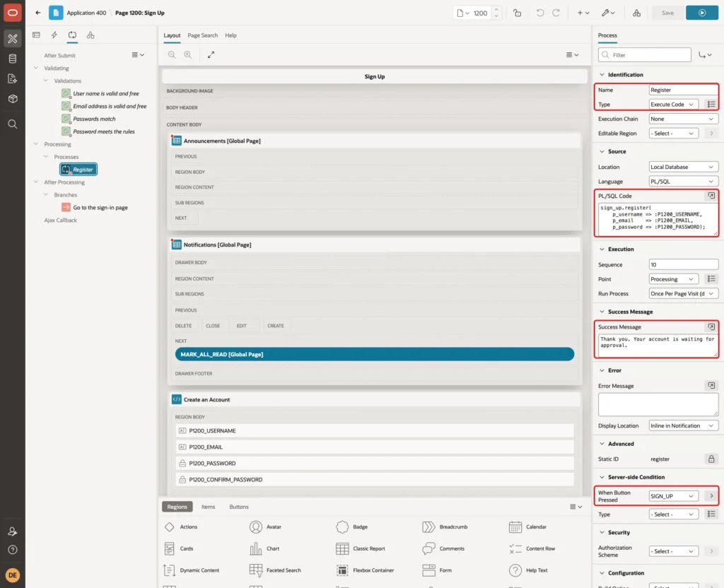The height and width of the screenshot is (588, 724).
Task: Open quick pick for process Type
Action: point(711,105)
